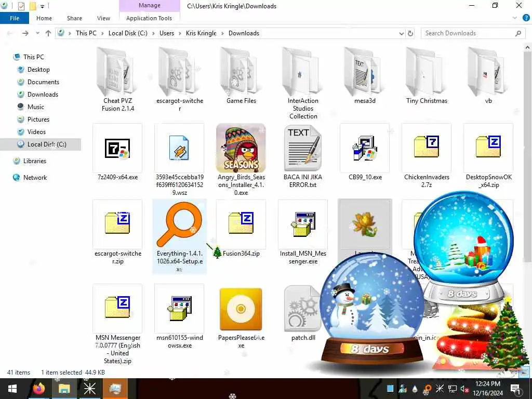Open the Game Files folder

tap(241, 76)
